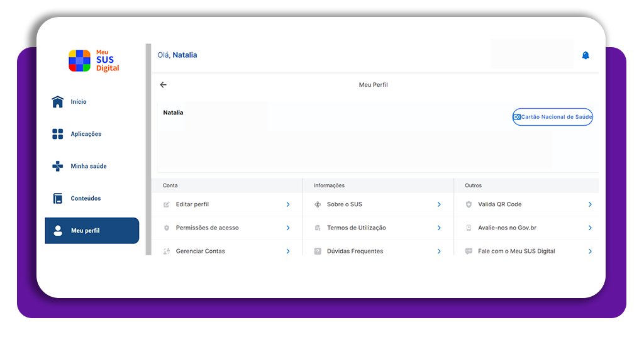
Task: Click the Meu Perfil page title
Action: pyautogui.click(x=374, y=84)
